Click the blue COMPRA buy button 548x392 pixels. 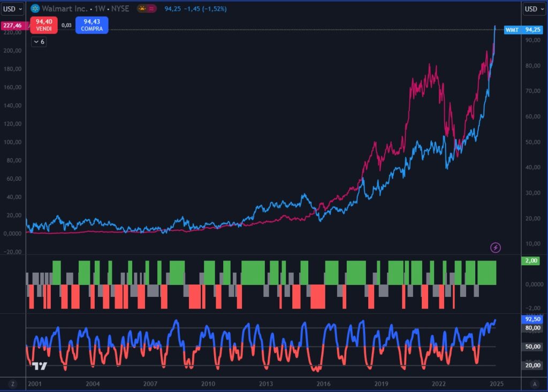click(92, 25)
